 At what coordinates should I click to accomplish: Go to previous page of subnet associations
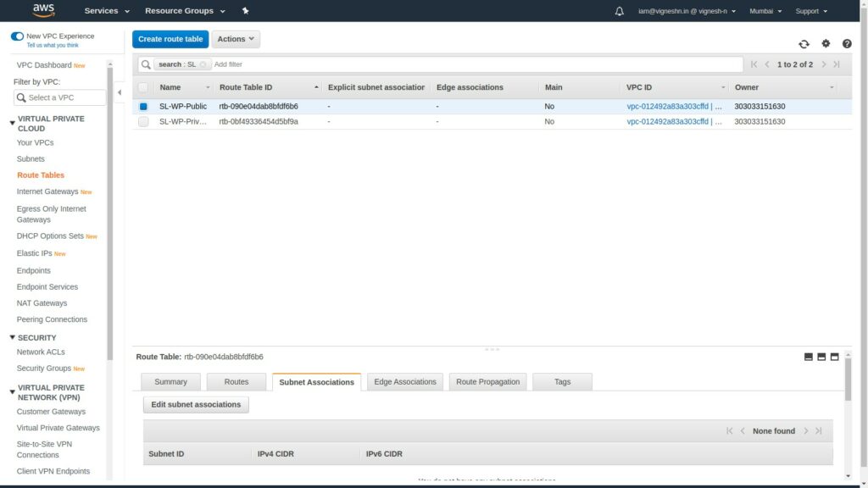[743, 431]
